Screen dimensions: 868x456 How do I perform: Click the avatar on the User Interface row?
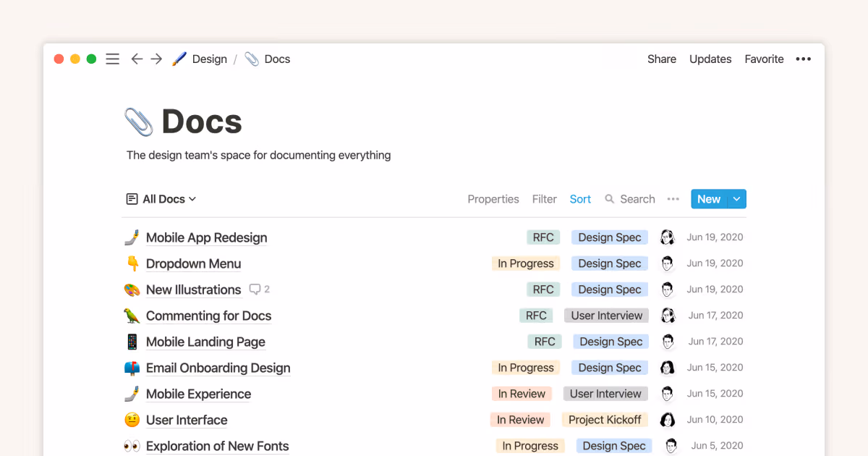pos(667,419)
